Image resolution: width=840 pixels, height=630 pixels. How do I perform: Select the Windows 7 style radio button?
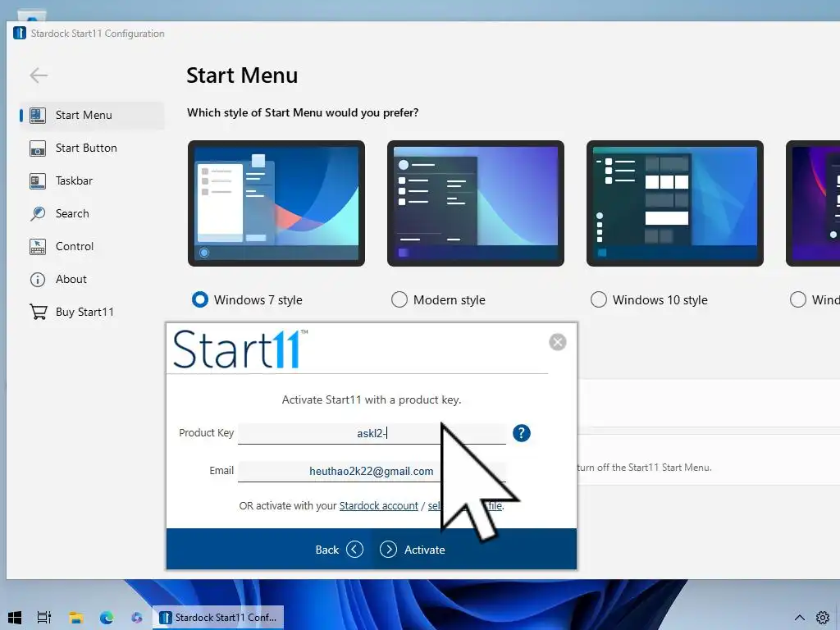[200, 299]
